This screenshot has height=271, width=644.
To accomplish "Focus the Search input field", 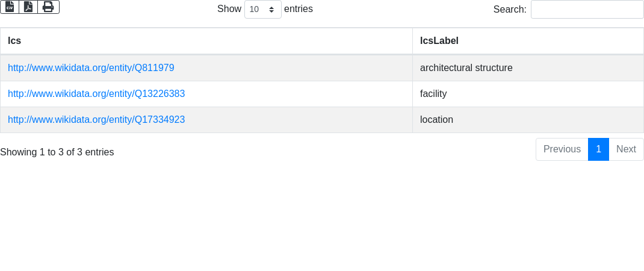I will click(587, 9).
